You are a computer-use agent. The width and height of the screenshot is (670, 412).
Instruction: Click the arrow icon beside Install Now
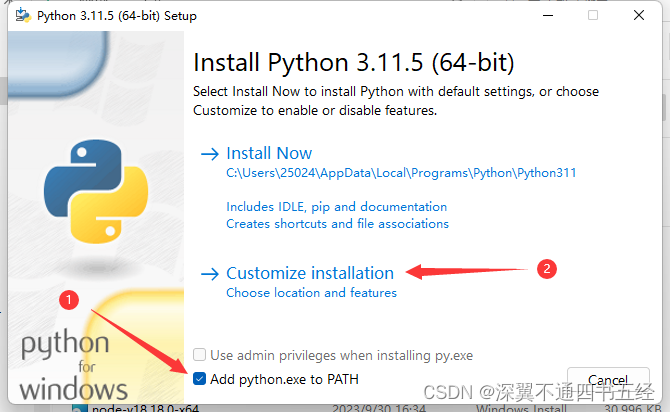[x=210, y=154]
